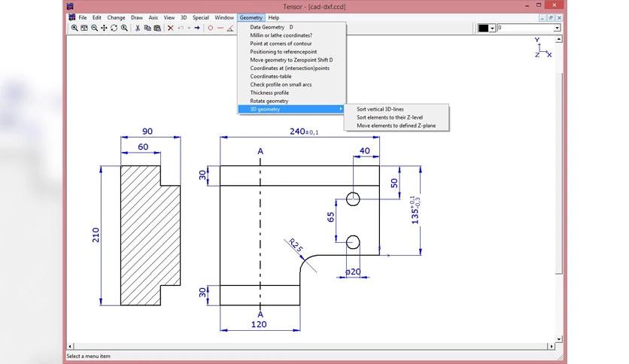The height and width of the screenshot is (364, 629).
Task: Select the red circle draw tool
Action: point(210,28)
